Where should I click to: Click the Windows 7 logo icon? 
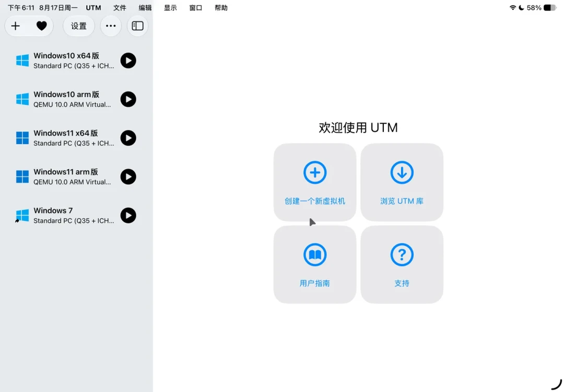(22, 216)
